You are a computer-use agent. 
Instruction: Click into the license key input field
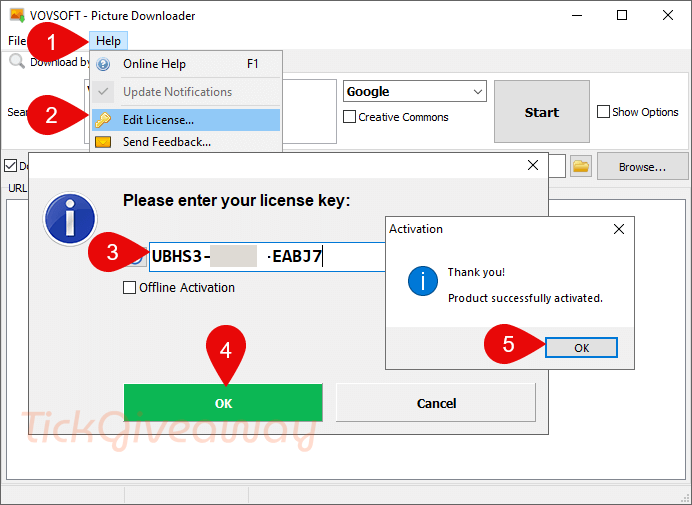pos(267,256)
